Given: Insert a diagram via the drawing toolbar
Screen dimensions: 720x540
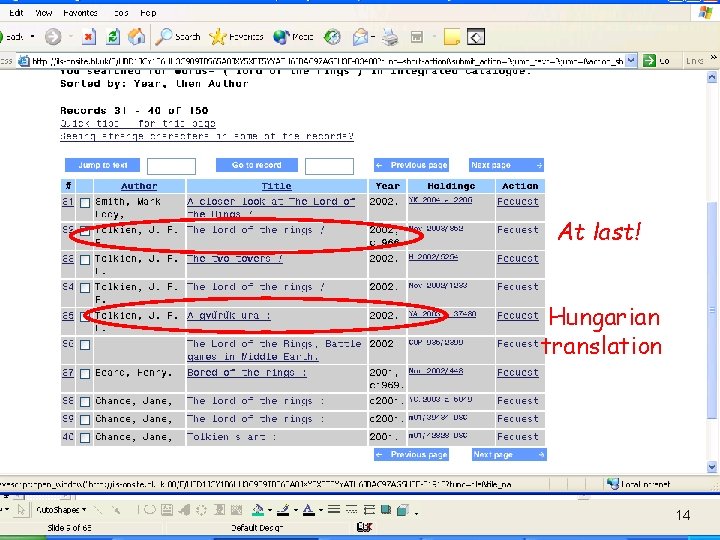Looking at the screenshot, I should [202, 510].
